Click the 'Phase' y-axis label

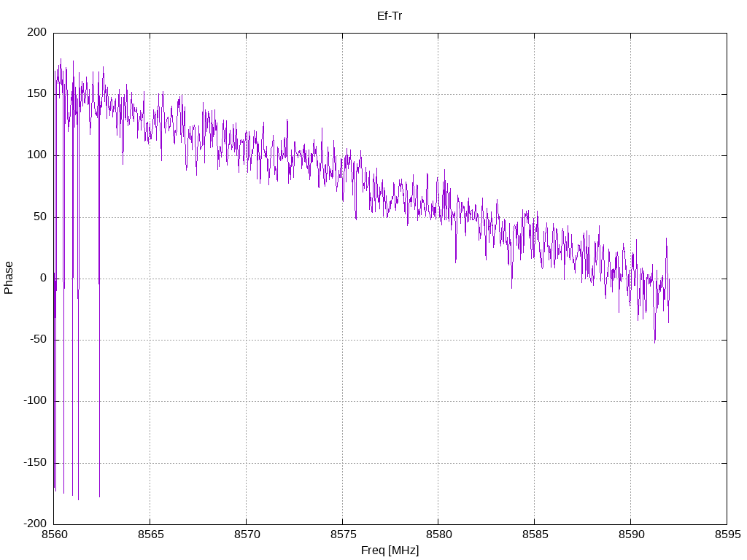9,278
